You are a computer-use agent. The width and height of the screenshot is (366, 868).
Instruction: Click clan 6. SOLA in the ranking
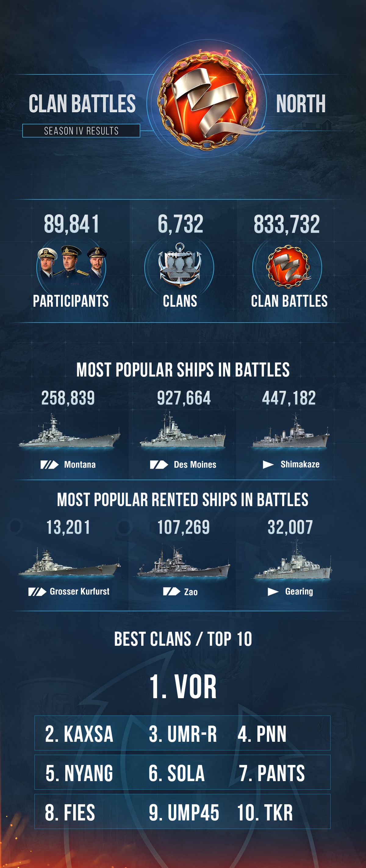point(177,773)
